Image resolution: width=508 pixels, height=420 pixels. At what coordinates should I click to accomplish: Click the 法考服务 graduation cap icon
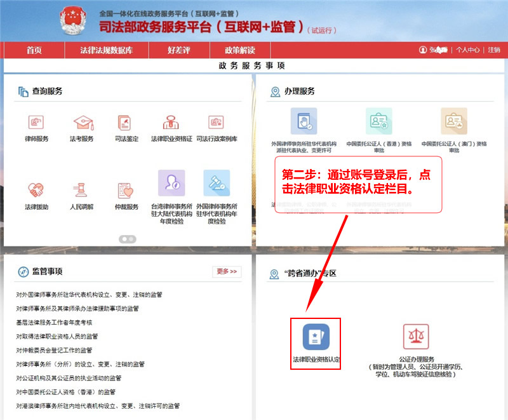[81, 123]
